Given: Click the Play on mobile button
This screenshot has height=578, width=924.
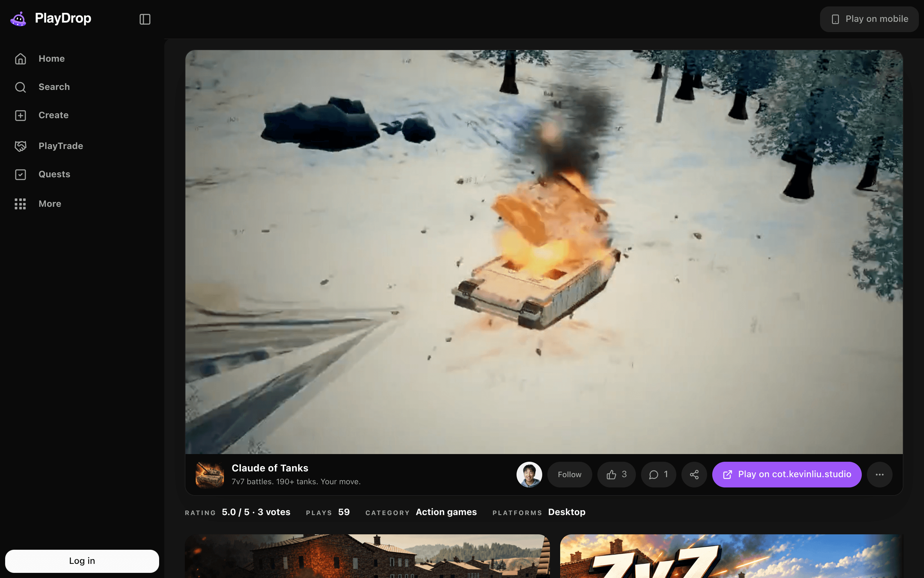Looking at the screenshot, I should [869, 19].
